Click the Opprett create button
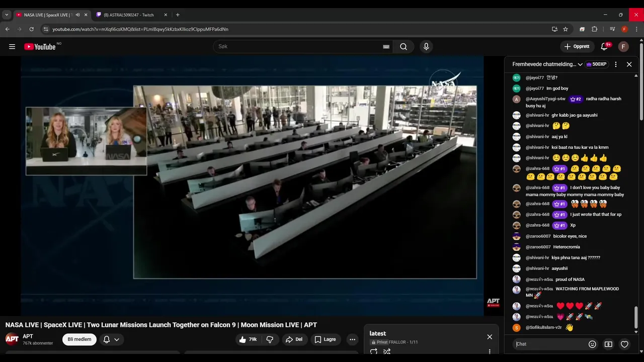Viewport: 644px width, 362px height. tap(577, 47)
